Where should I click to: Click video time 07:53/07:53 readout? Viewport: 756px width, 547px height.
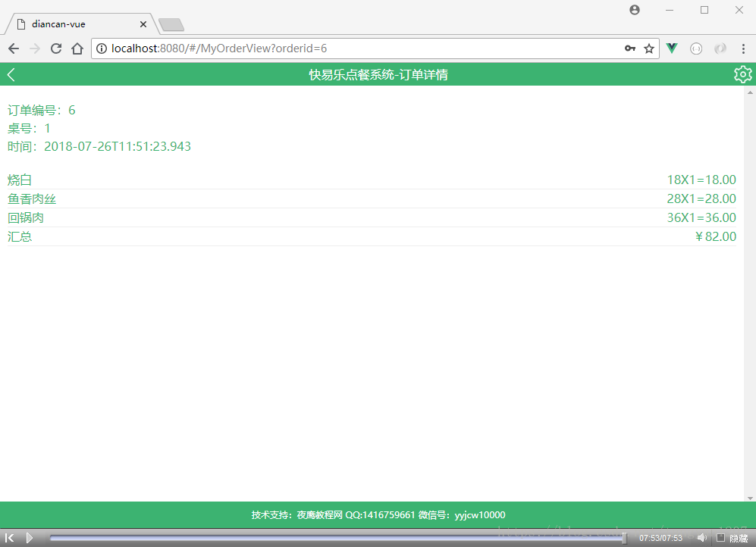tap(661, 538)
